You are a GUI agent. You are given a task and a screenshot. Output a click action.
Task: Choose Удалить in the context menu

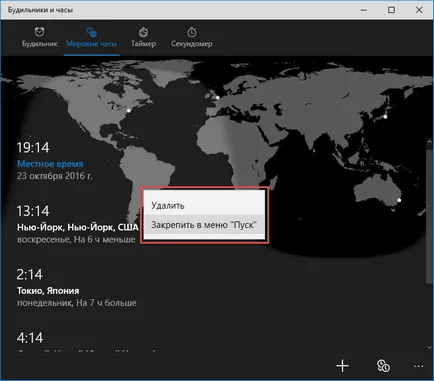[x=204, y=205]
